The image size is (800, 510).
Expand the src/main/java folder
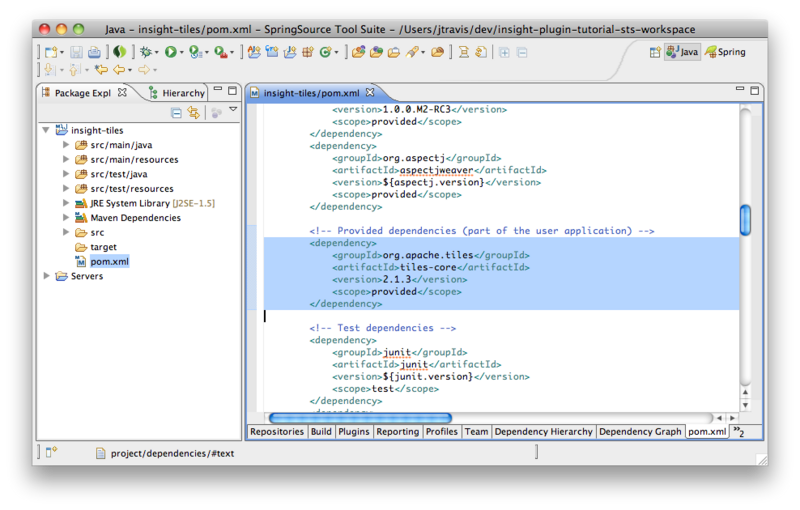tap(66, 145)
